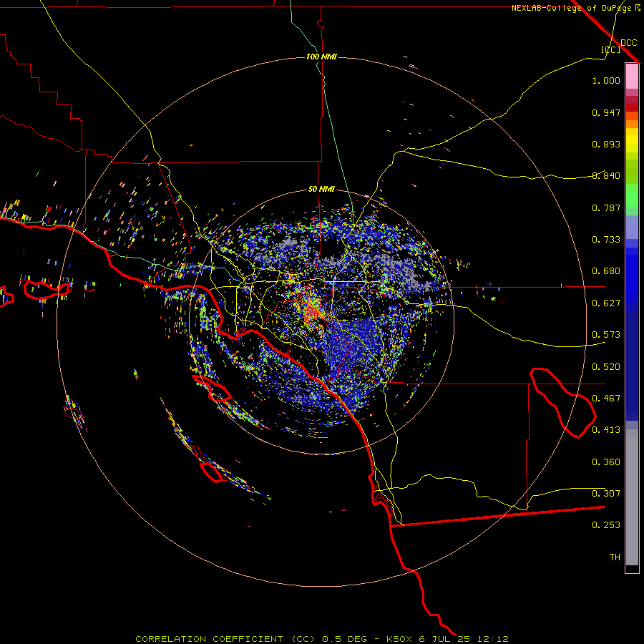This screenshot has width=644, height=644.
Task: Select the 0.467 legend value
Action: pos(606,399)
